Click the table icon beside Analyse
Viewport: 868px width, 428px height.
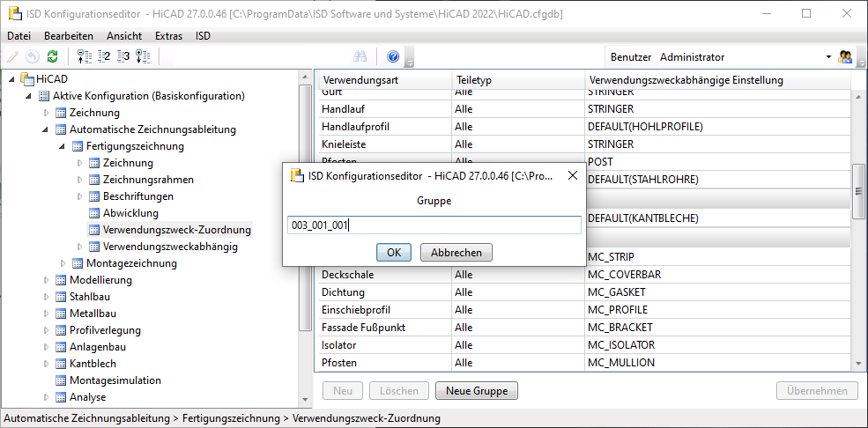(x=61, y=397)
